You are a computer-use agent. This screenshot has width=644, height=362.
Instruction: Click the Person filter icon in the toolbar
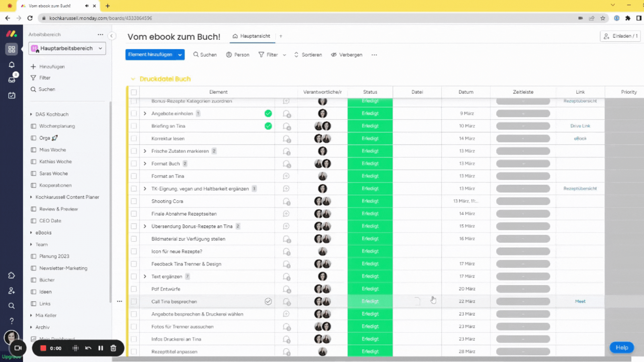[x=229, y=55]
